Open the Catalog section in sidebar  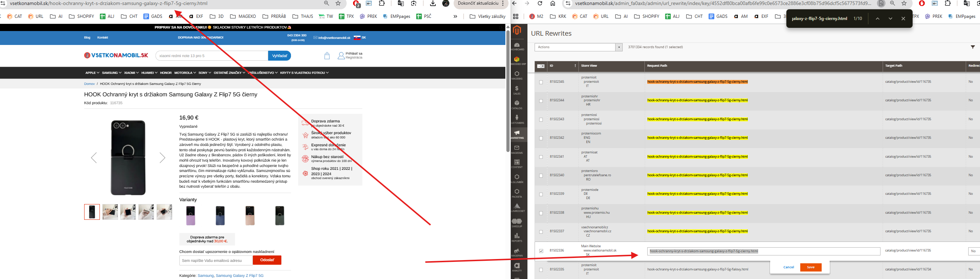click(x=517, y=105)
